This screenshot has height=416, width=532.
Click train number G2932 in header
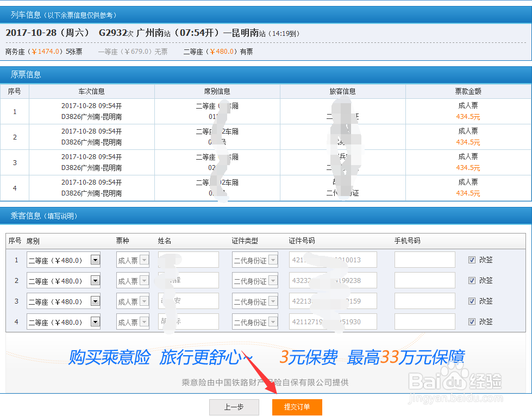(112, 33)
